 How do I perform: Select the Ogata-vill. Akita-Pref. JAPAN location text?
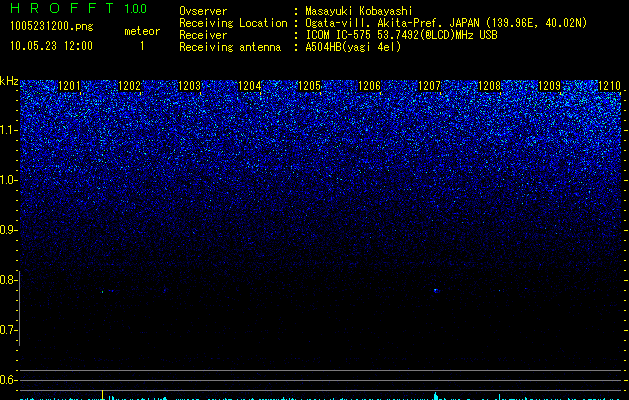[x=446, y=23]
